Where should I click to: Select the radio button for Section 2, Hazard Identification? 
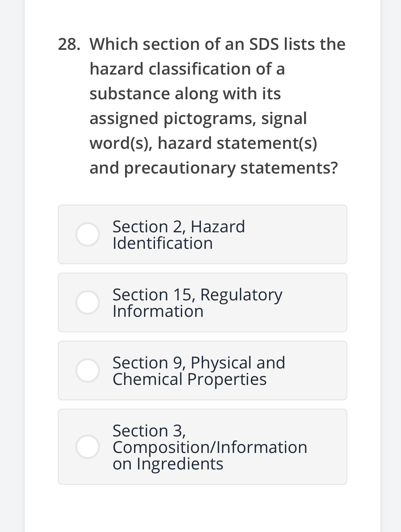(88, 234)
